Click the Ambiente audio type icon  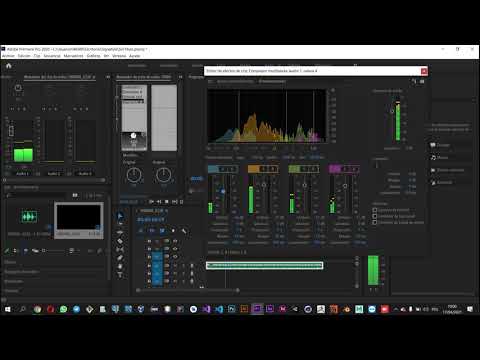coord(433,182)
